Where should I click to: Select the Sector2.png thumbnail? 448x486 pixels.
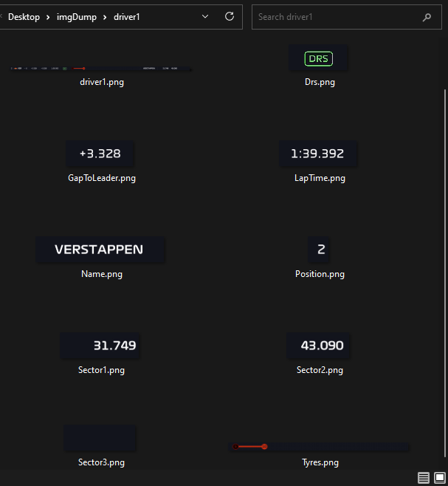tap(319, 346)
